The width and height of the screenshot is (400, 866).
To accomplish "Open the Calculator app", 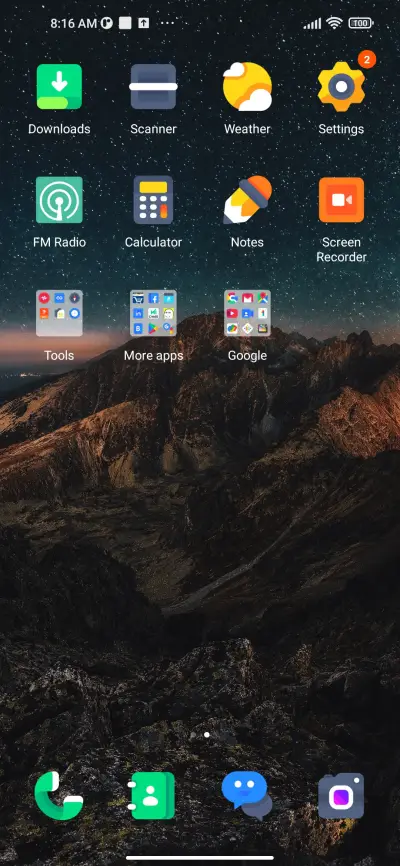I will click(153, 200).
